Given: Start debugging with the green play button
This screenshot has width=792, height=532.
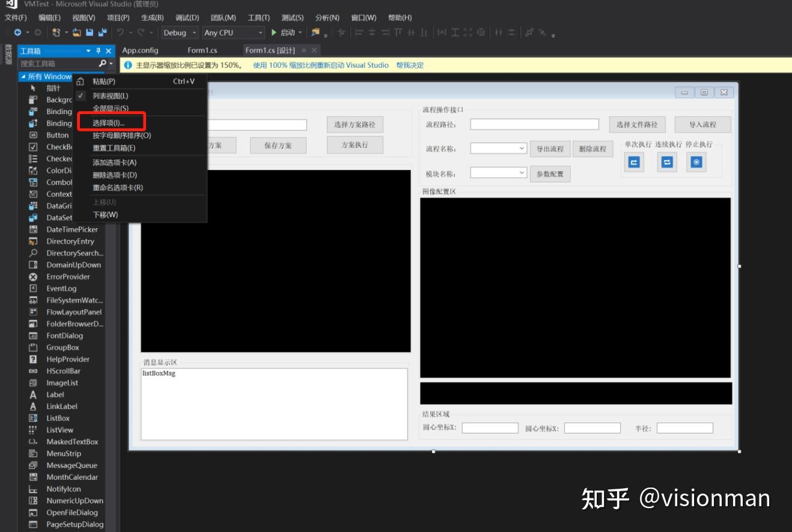Looking at the screenshot, I should (274, 32).
